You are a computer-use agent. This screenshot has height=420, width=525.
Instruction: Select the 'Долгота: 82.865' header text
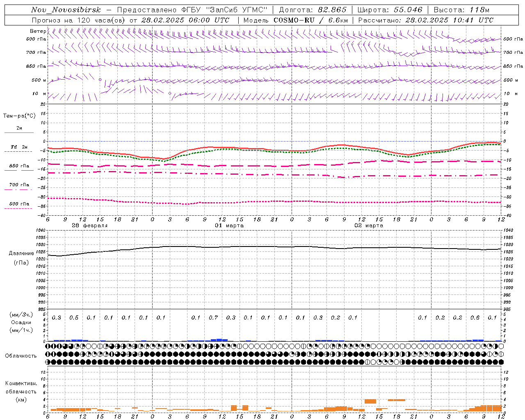click(x=313, y=10)
